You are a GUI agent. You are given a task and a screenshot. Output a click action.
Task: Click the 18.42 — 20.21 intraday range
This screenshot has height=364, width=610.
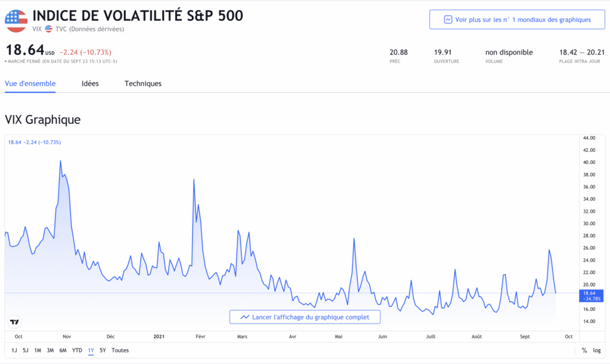pyautogui.click(x=582, y=52)
